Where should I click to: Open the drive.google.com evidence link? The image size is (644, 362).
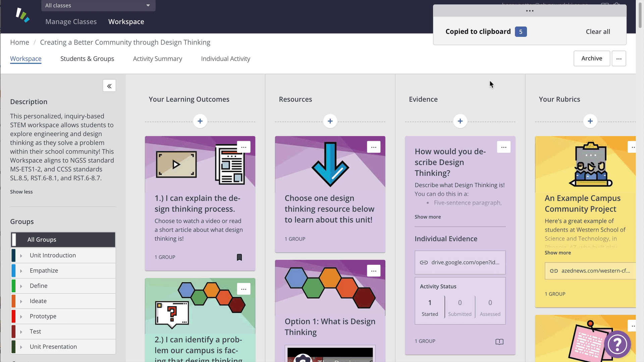460,262
